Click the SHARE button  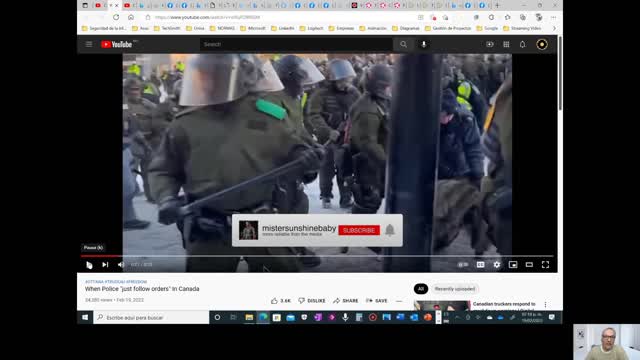coord(346,300)
